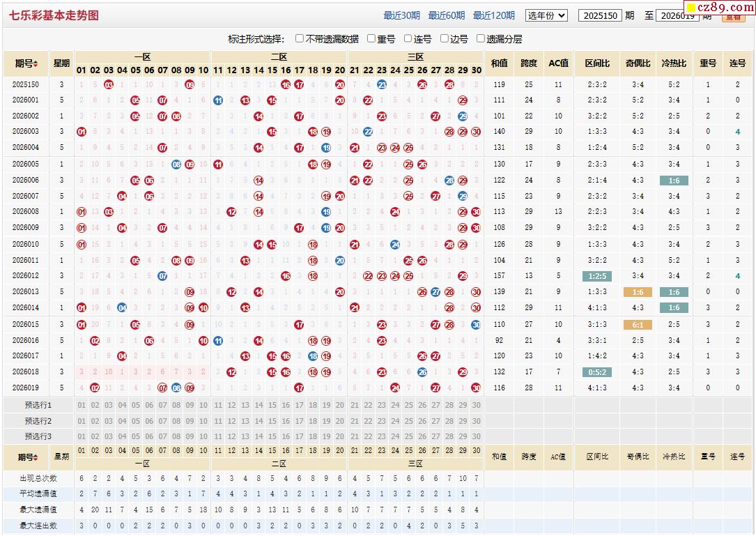This screenshot has width=756, height=536.
Task: Switch to 最近120期 view
Action: [493, 15]
